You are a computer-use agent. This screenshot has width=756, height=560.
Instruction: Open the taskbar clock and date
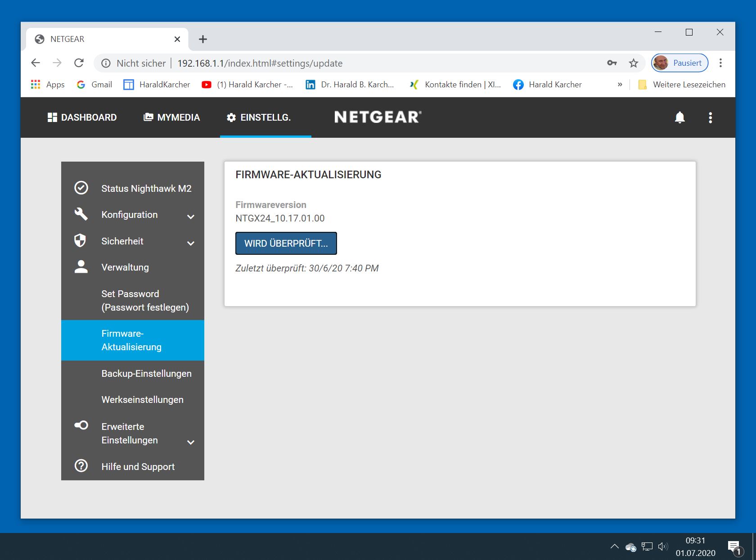tap(695, 546)
